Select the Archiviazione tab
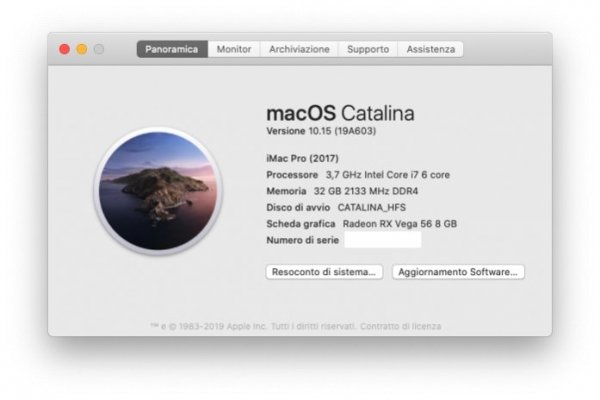Image resolution: width=600 pixels, height=400 pixels. (299, 49)
